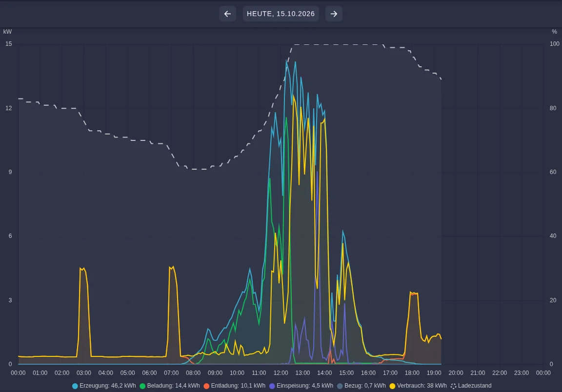Click the 3 value on kW axis
This screenshot has width=562, height=392.
[x=10, y=300]
